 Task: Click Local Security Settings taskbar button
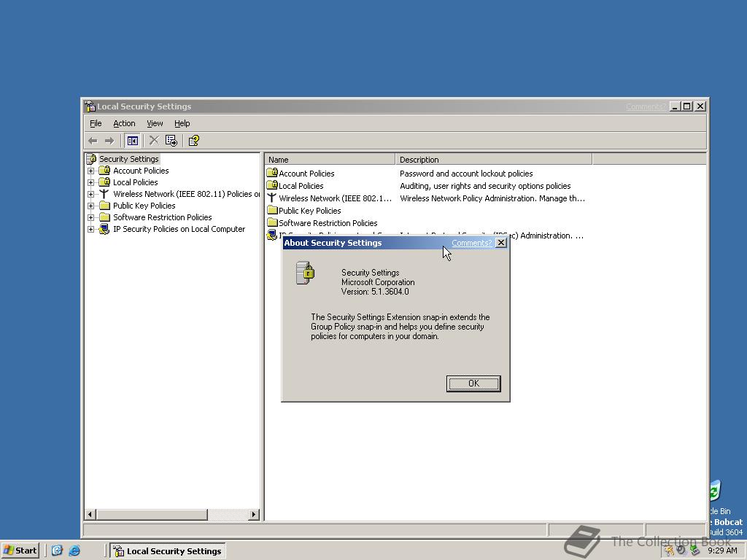(168, 551)
